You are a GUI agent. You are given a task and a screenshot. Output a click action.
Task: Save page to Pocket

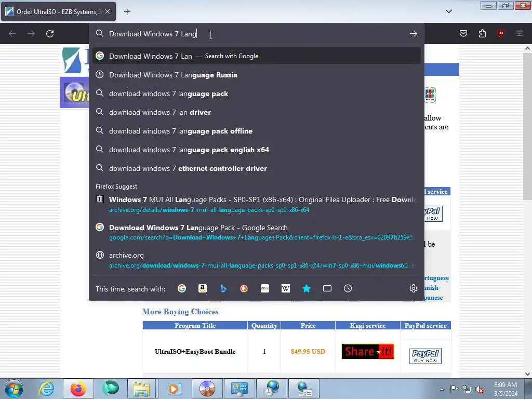[x=463, y=33]
